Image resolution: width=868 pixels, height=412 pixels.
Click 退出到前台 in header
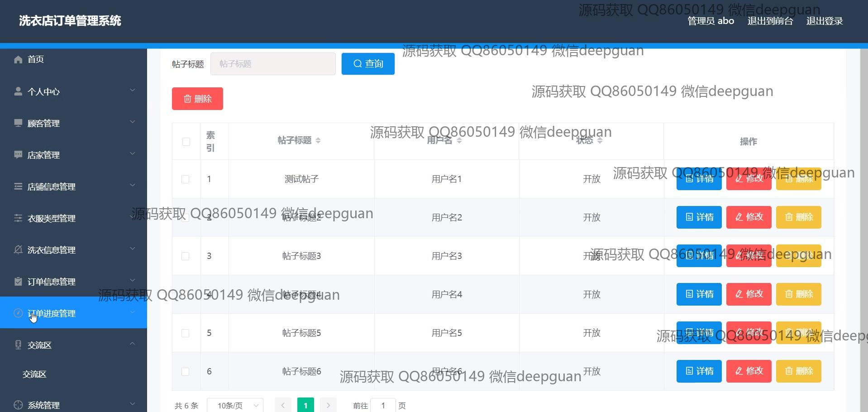coord(770,21)
